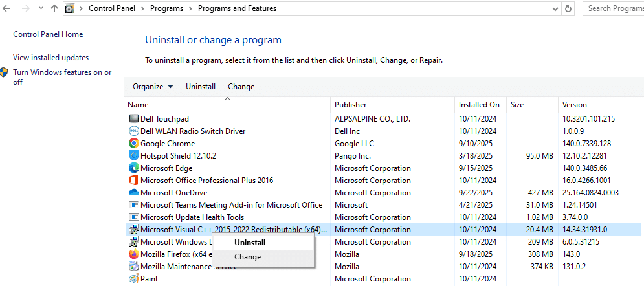Open View installed updates link
644x286 pixels.
coord(51,58)
